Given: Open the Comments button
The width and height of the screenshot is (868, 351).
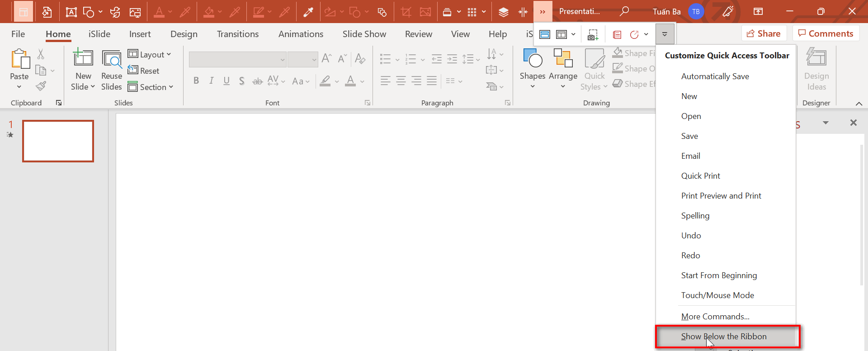Looking at the screenshot, I should click(x=826, y=33).
